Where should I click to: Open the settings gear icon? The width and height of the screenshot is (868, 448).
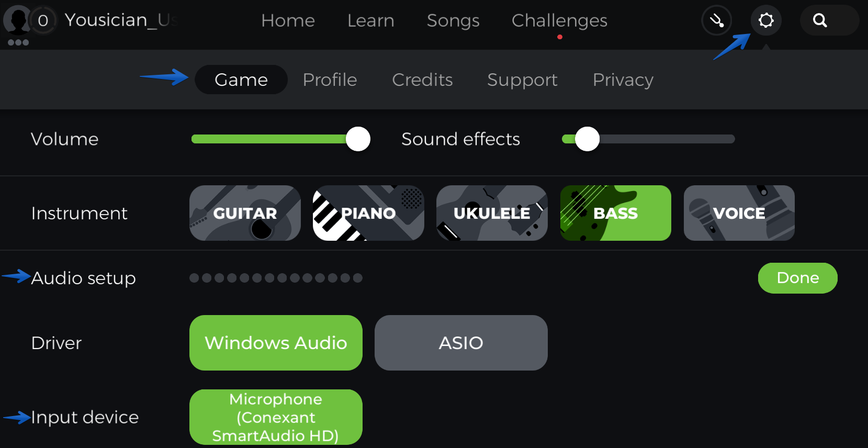(766, 20)
